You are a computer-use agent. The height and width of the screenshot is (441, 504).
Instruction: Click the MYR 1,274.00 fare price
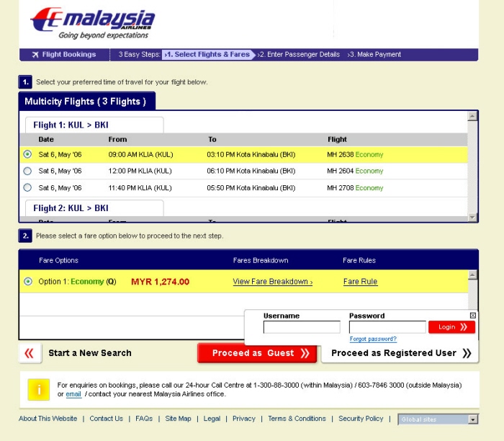160,282
